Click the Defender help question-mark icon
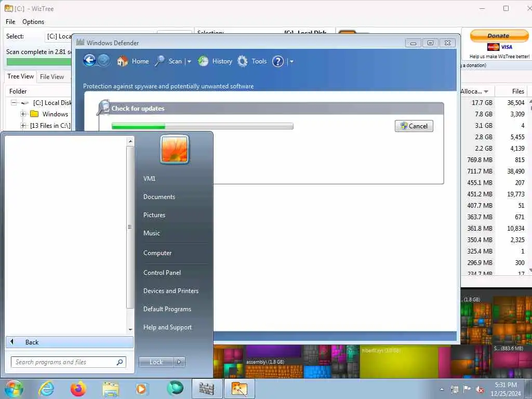 (278, 61)
